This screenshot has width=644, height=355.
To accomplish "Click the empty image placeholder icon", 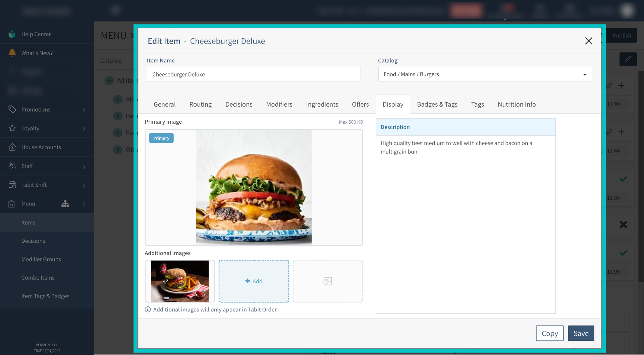I will (327, 281).
